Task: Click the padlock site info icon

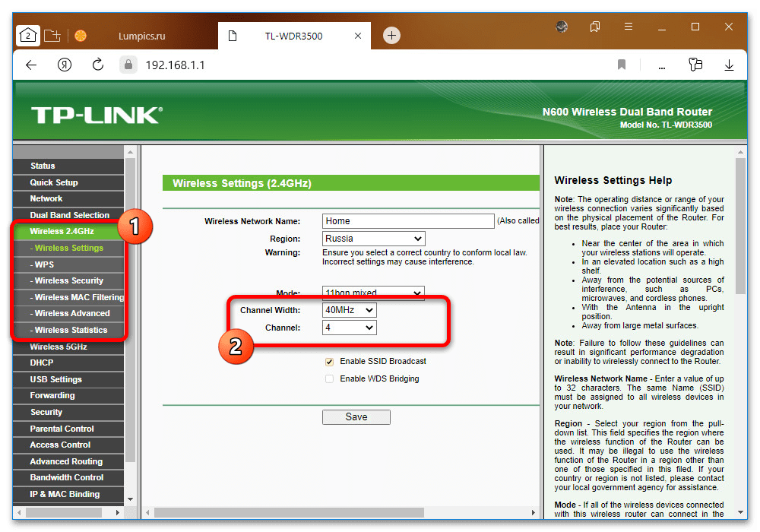Action: click(x=128, y=65)
